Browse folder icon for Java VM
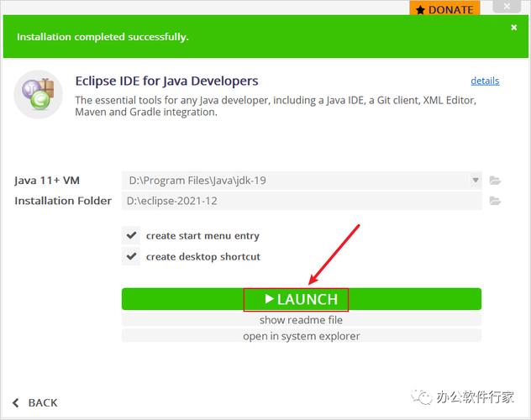The width and height of the screenshot is (531, 420). pyautogui.click(x=495, y=181)
